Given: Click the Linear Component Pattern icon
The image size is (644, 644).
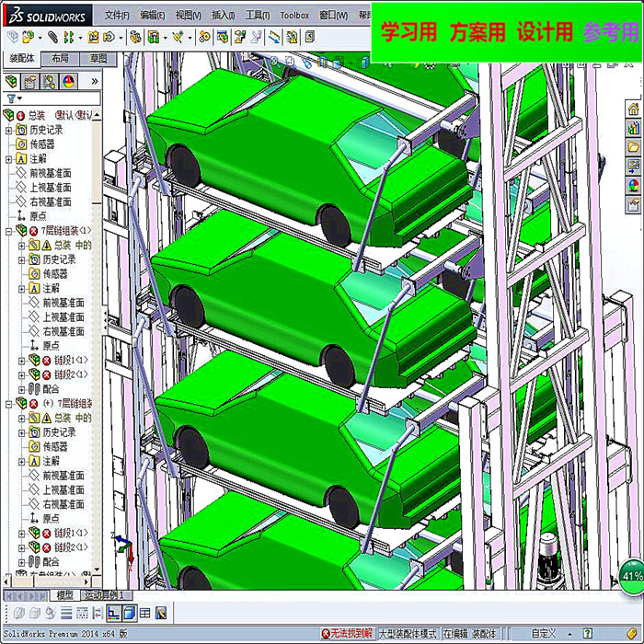Looking at the screenshot, I should pos(68,38).
